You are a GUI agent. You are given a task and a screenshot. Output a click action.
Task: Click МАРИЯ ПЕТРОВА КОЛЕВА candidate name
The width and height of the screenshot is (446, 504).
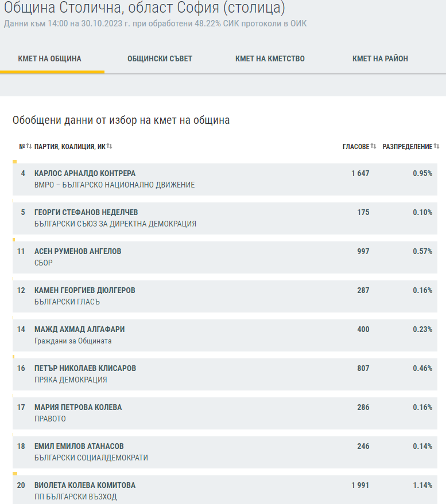click(78, 407)
